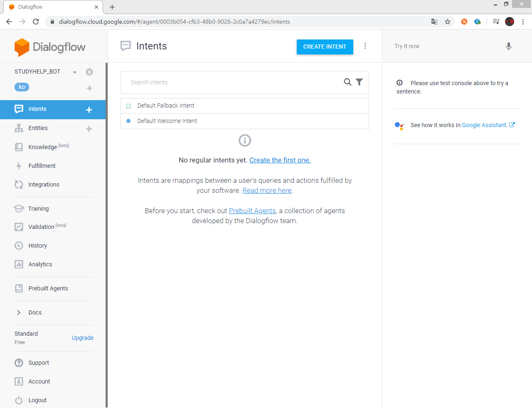532x408 pixels.
Task: Expand the STUDYHELP_BOT agent dropdown
Action: 75,72
